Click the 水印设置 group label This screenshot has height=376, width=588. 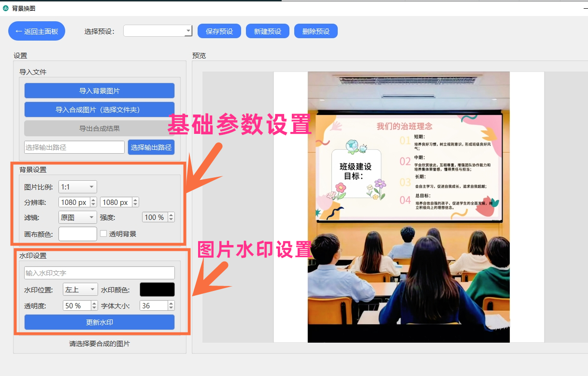[x=33, y=256]
